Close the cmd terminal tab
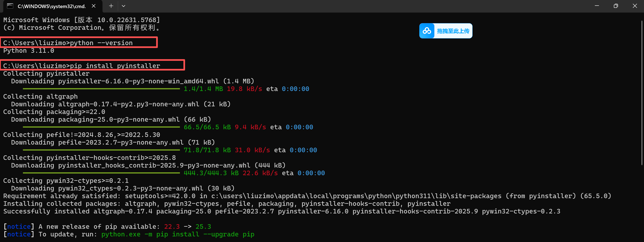644x242 pixels. (x=94, y=6)
